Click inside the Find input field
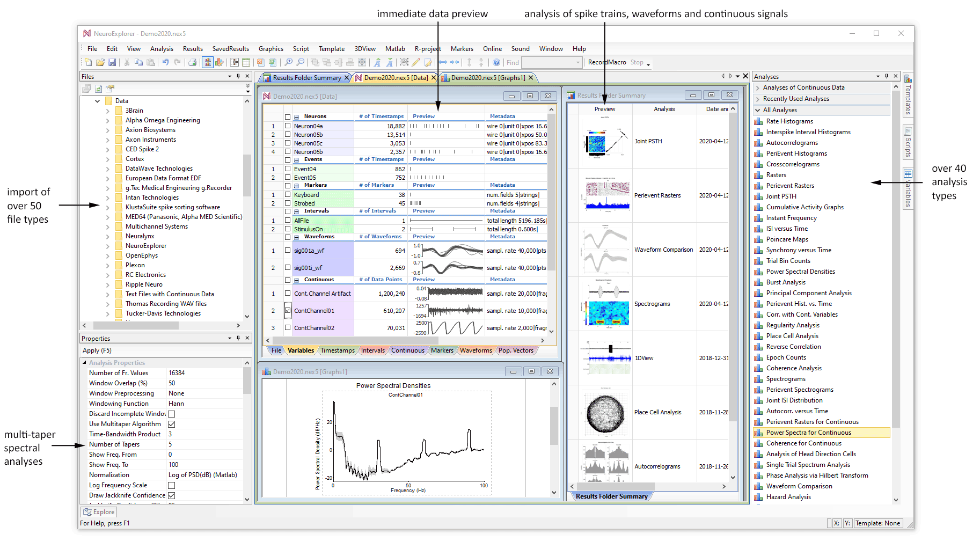The width and height of the screenshot is (980, 556). click(x=552, y=62)
